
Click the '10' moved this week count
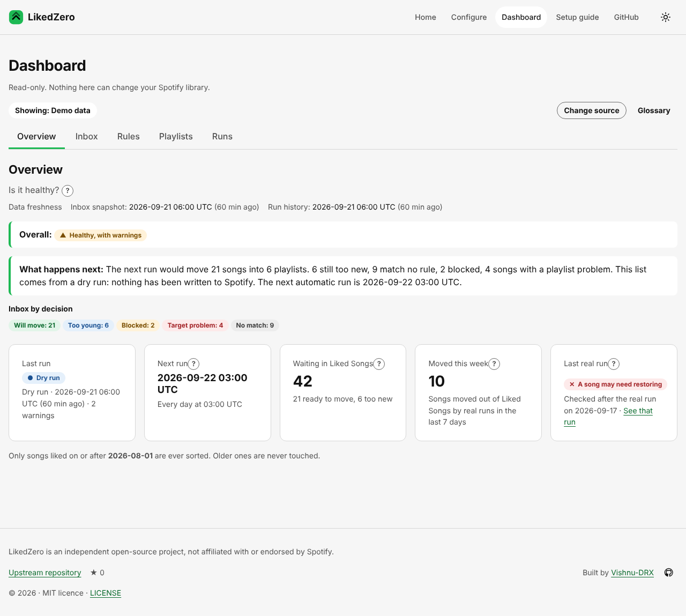click(x=437, y=381)
